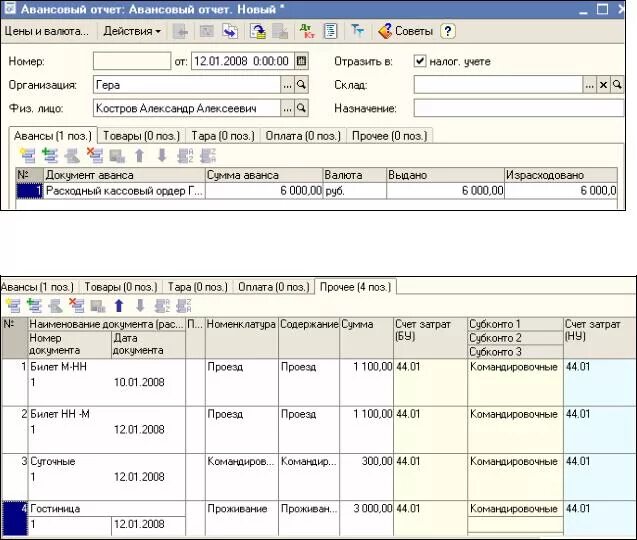
Task: Sort descending Z-A icon in Прочее toolbar
Action: coord(183,306)
